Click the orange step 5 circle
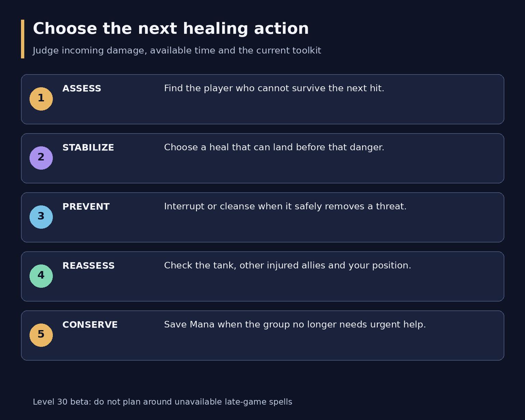The image size is (525, 420). pyautogui.click(x=41, y=335)
